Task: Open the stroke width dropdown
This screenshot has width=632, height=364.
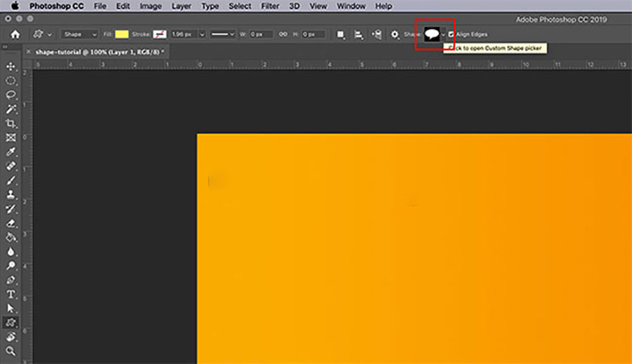Action: click(x=202, y=34)
